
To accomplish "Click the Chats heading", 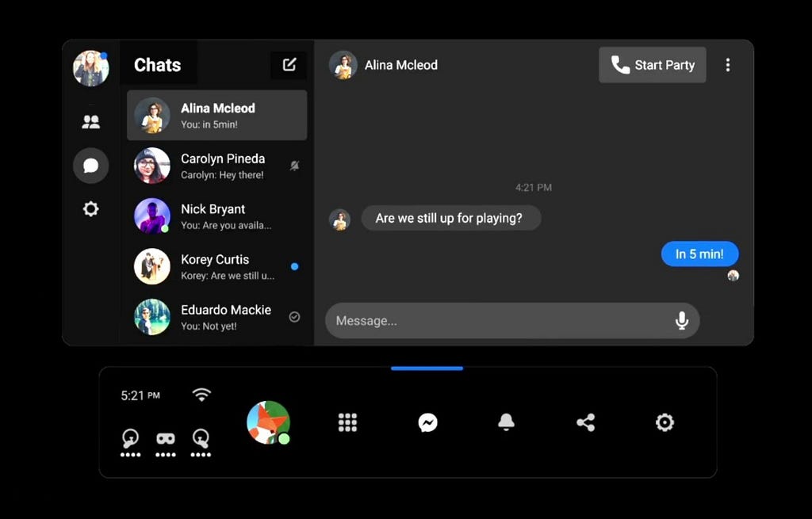I will point(158,65).
